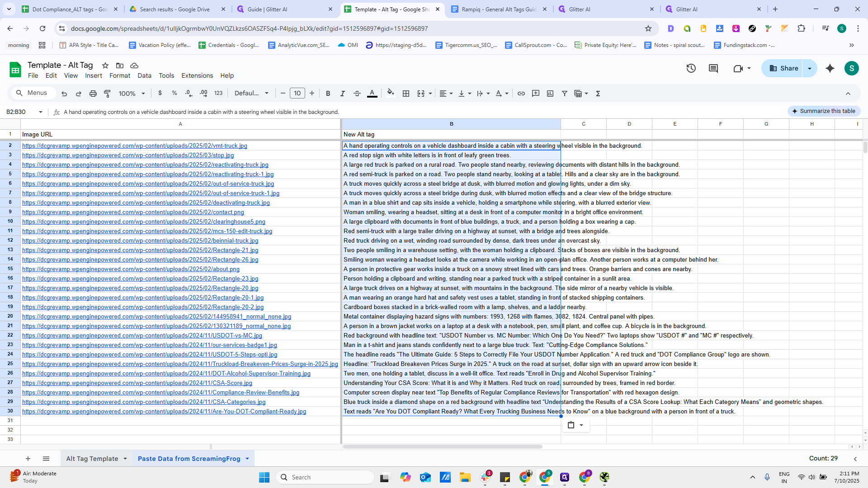Screen dimensions: 868x488
Task: Toggle bold formatting in the toolbar
Action: click(328, 93)
